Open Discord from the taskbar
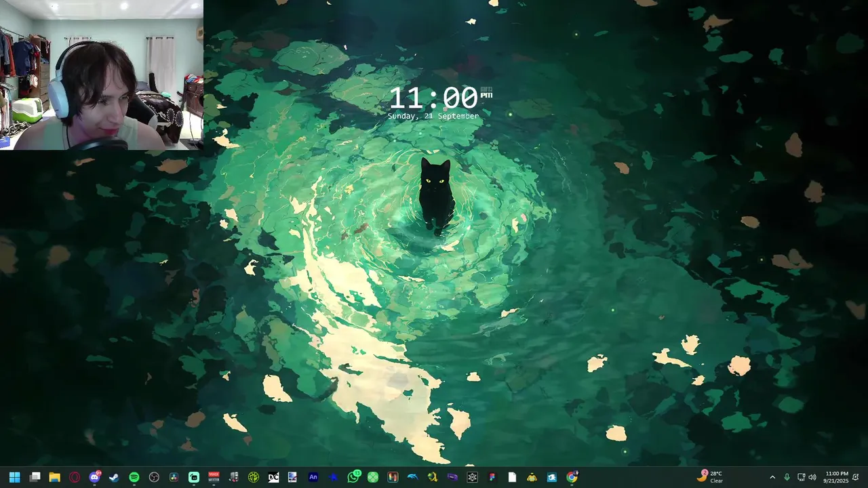 94,477
